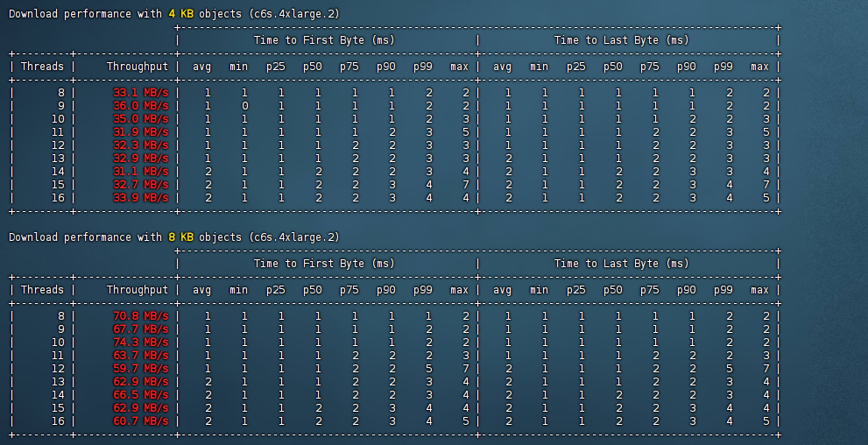Click the 60.7 MB/s throughput value
The image size is (868, 445).
coord(141,421)
